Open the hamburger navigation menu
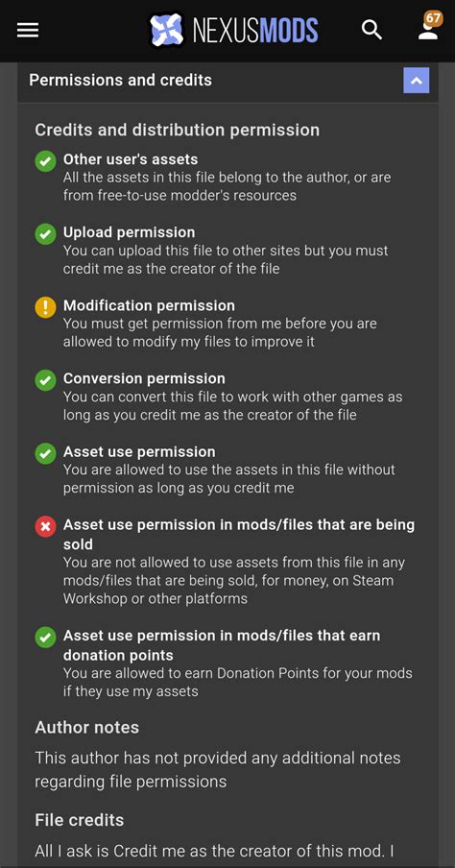Screen dimensions: 455x868 [x=28, y=30]
